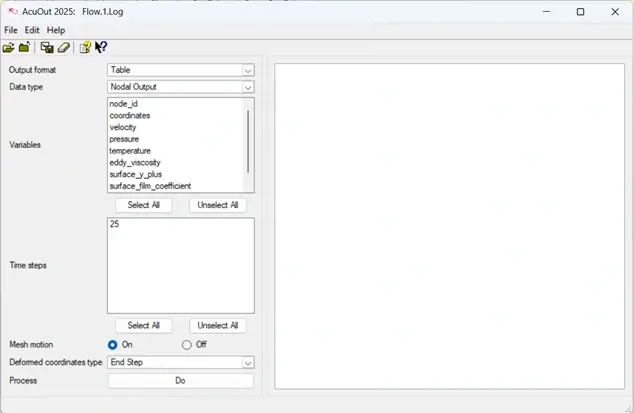
Task: Open the Data type dropdown
Action: pos(181,87)
